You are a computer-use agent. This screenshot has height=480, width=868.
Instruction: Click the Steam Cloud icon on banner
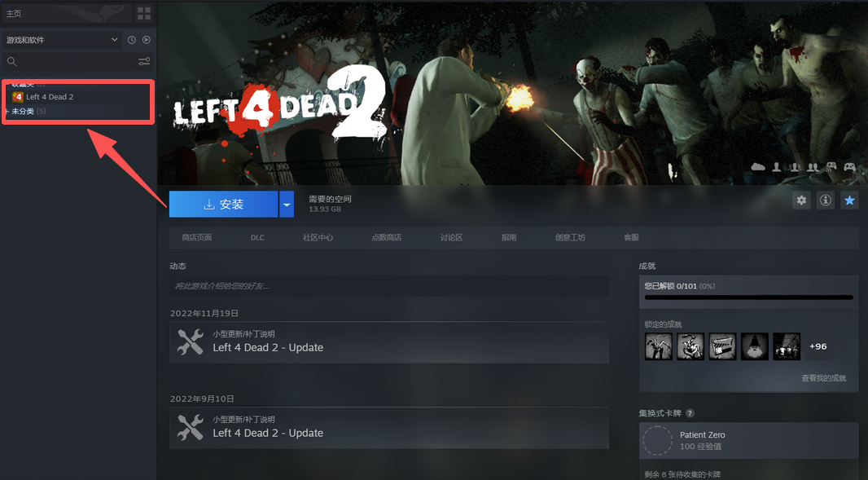758,166
